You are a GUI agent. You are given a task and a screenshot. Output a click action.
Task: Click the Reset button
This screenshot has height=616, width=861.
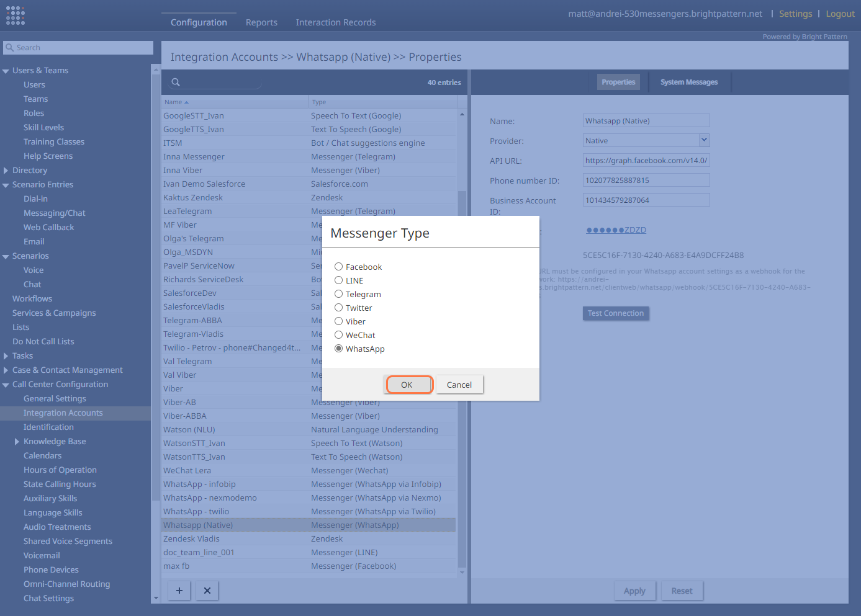click(x=682, y=591)
